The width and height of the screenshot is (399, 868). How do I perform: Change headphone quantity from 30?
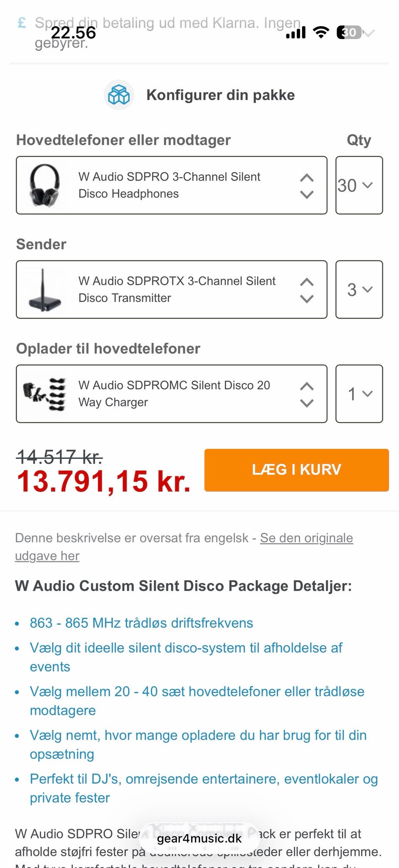click(359, 185)
